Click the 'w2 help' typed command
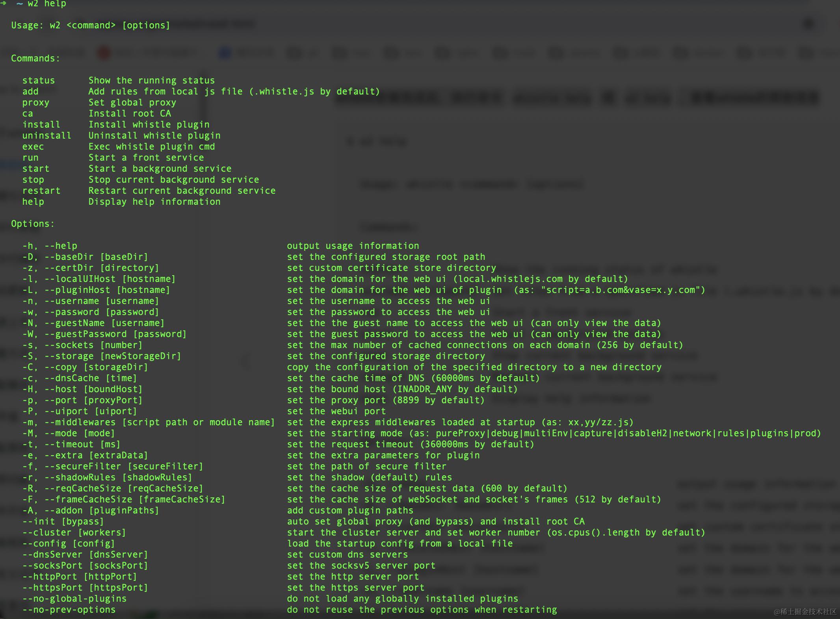This screenshot has height=619, width=840. (46, 4)
